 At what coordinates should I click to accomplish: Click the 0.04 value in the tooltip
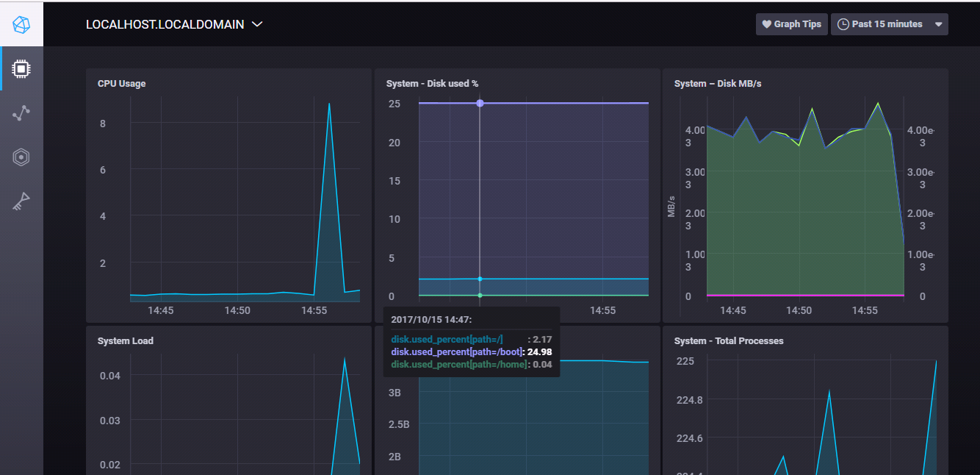[542, 365]
